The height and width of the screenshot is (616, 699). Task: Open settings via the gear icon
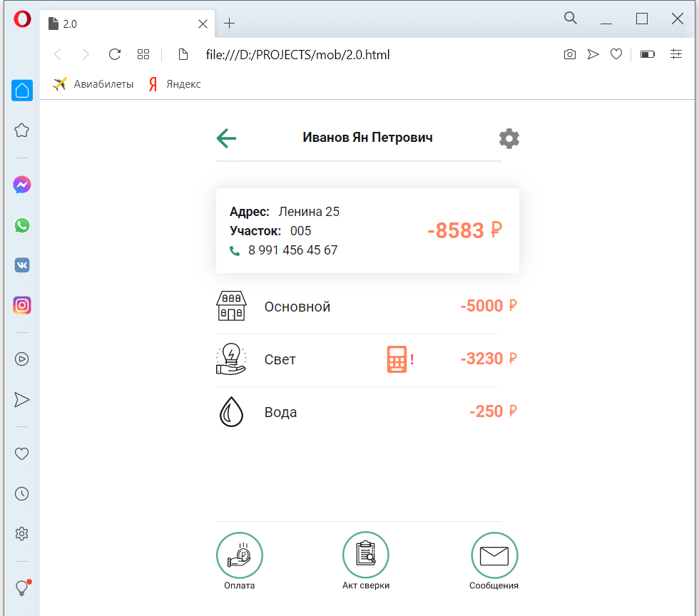pyautogui.click(x=509, y=138)
